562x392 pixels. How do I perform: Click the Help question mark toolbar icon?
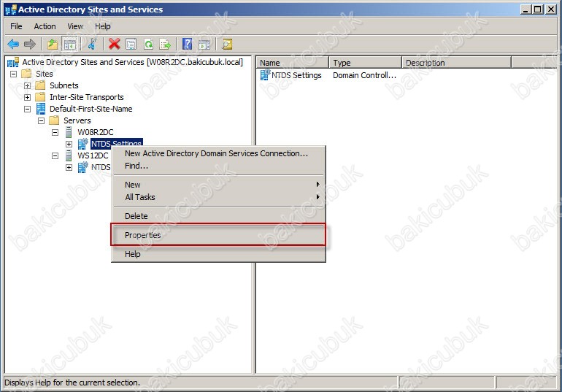click(x=187, y=44)
